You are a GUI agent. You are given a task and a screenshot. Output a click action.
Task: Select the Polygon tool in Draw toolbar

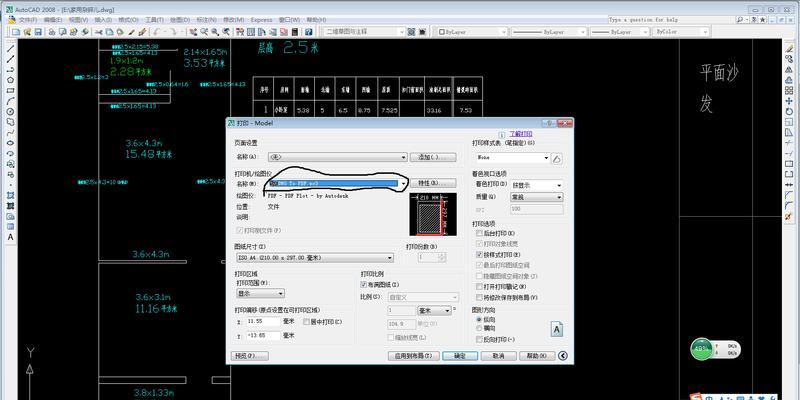pos(10,80)
